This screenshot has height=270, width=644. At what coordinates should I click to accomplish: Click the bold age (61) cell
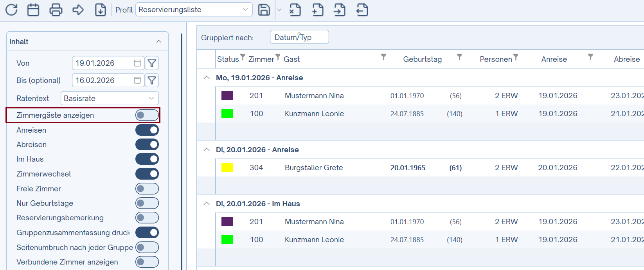tap(455, 167)
